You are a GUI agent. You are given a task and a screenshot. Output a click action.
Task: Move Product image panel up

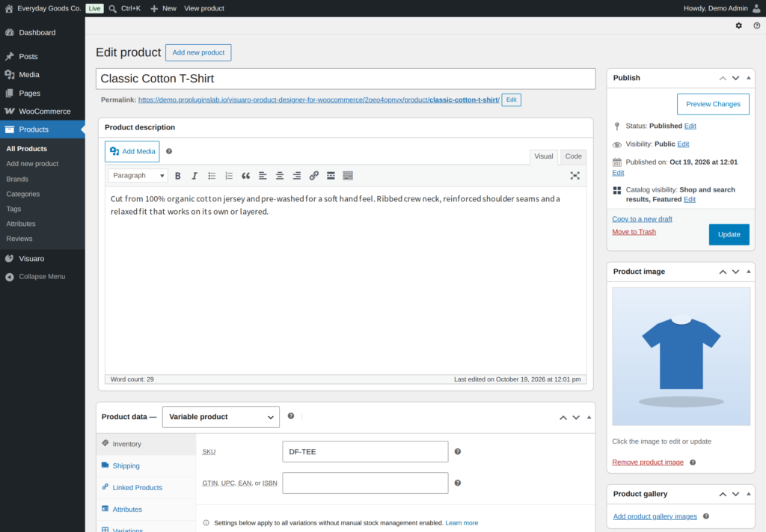pyautogui.click(x=723, y=272)
